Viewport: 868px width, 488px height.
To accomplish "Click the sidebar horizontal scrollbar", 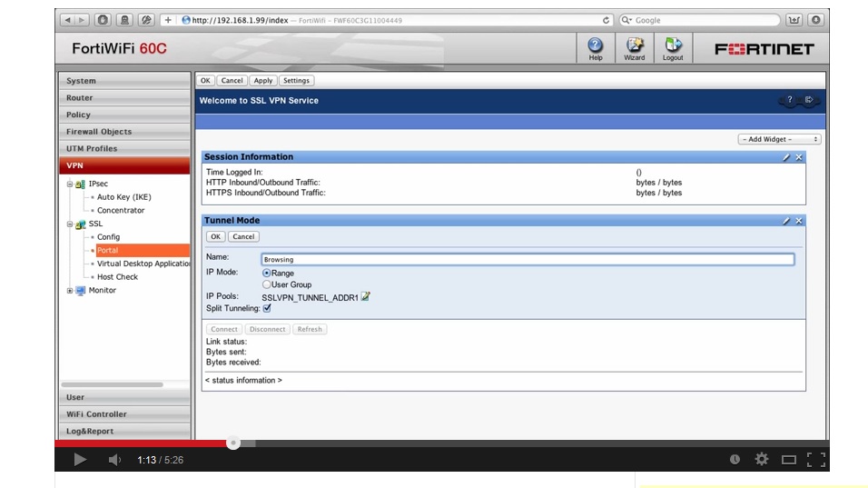I will click(x=113, y=384).
